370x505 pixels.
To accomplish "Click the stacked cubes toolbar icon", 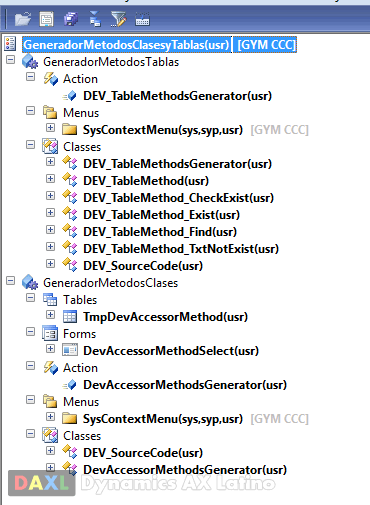I will click(71, 19).
